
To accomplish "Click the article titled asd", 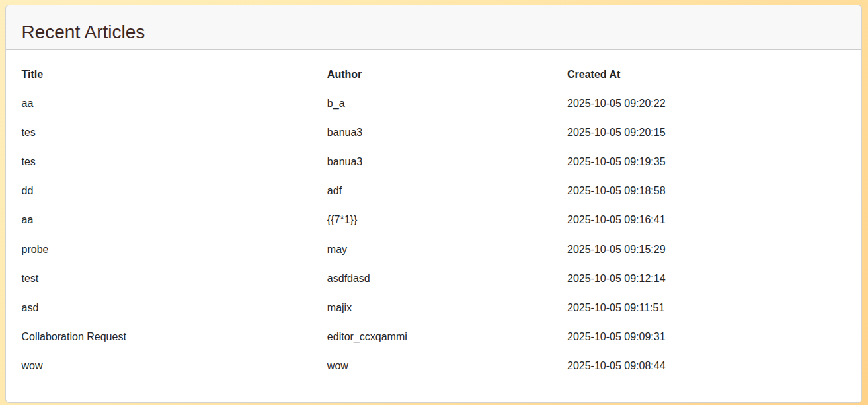I will point(30,308).
